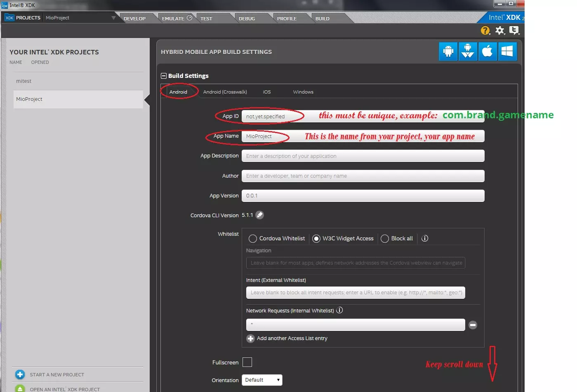Switch to the DEBUG tab
Image resolution: width=577 pixels, height=392 pixels.
(x=247, y=19)
